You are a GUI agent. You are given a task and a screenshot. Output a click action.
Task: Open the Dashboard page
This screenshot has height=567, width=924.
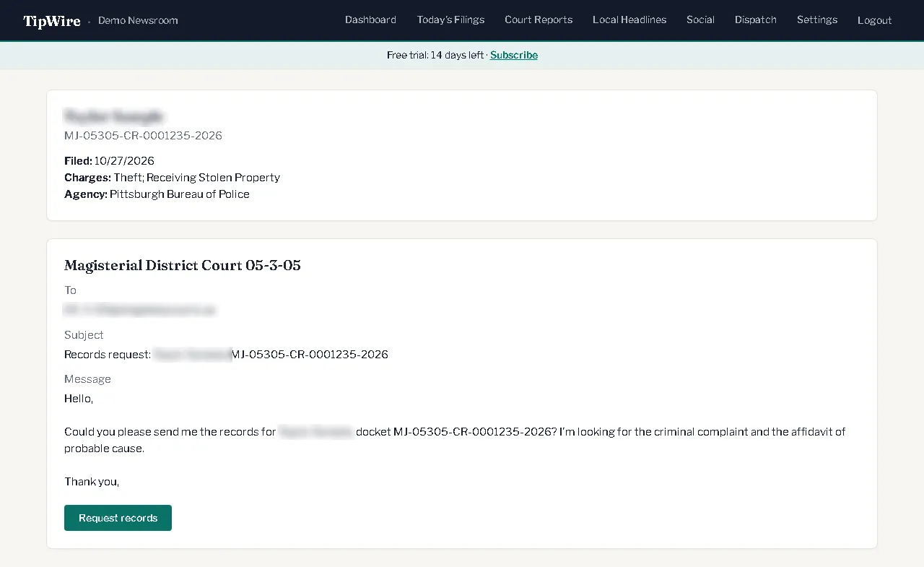click(x=370, y=20)
